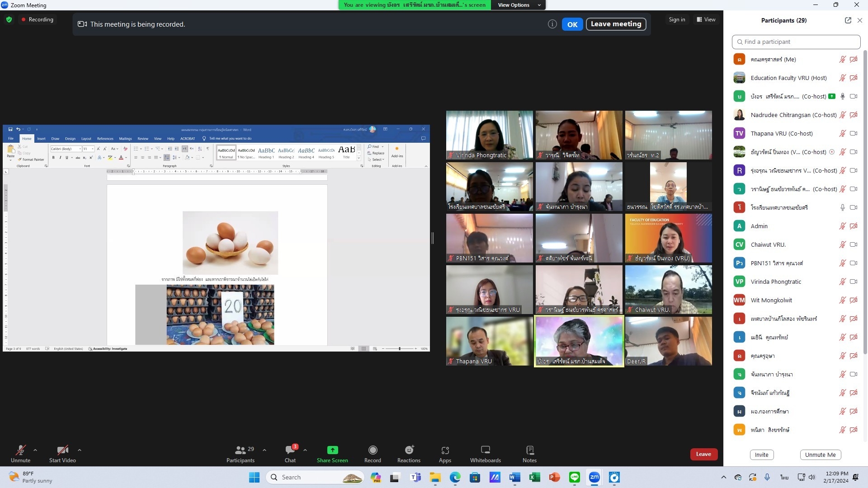Screen dimensions: 868x488
Task: Unmute the microphone
Action: tap(20, 450)
